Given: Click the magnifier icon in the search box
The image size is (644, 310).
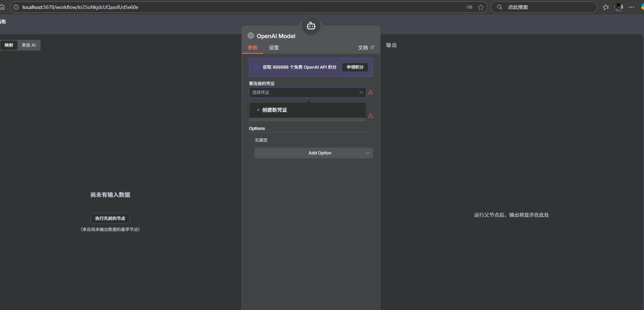Looking at the screenshot, I should click(500, 7).
